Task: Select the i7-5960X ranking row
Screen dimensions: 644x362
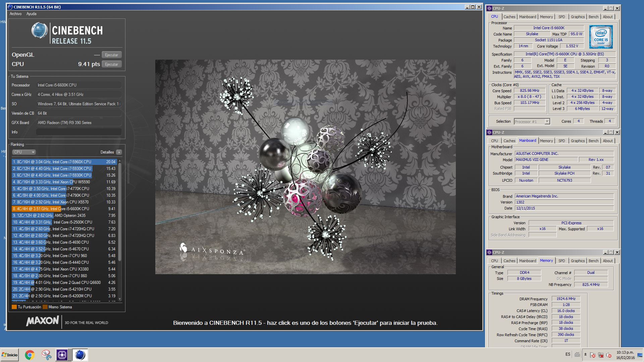Action: click(64, 162)
